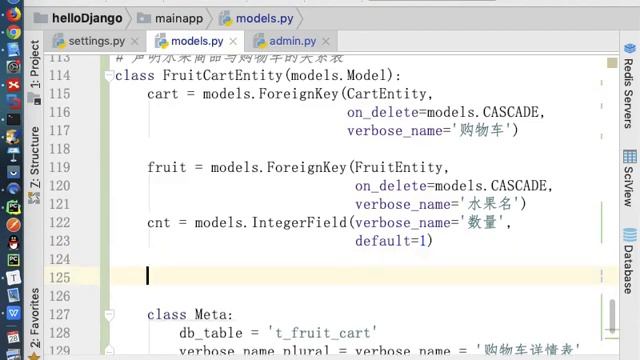The height and width of the screenshot is (360, 640).
Task: Launch Google Chrome from the dock
Action: click(13, 32)
